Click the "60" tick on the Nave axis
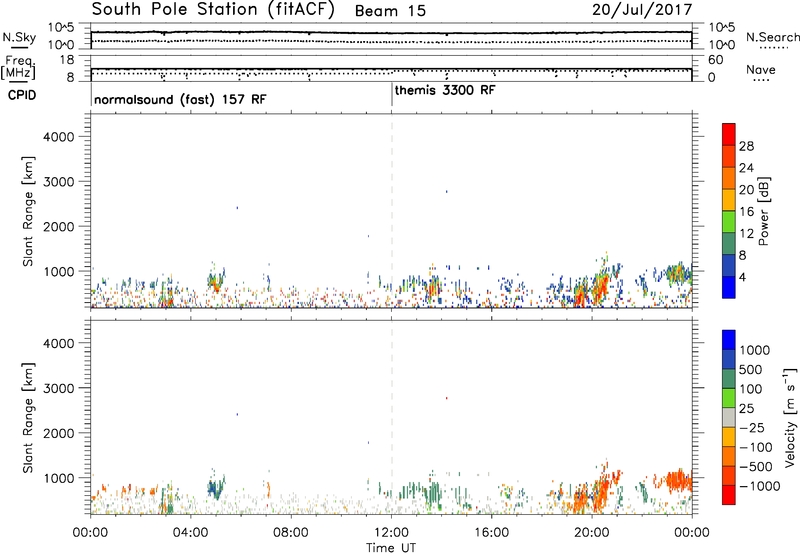This screenshot has height=554, width=800. coord(715,60)
